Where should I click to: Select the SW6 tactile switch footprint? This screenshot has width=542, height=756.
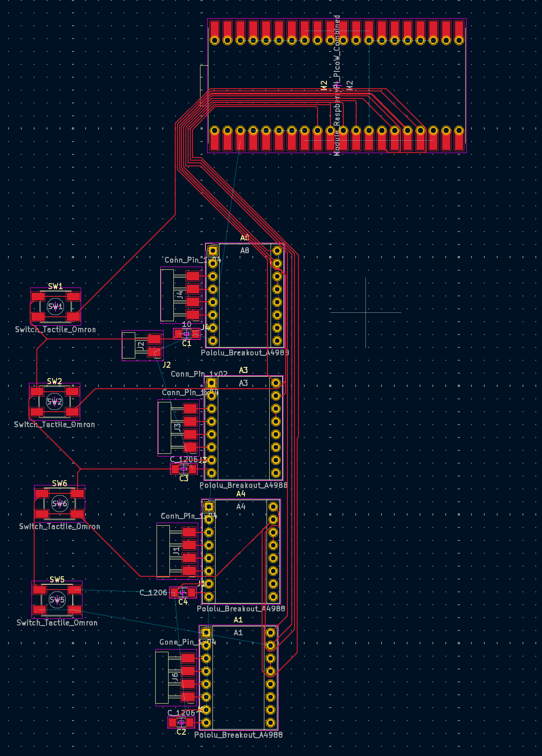59,504
